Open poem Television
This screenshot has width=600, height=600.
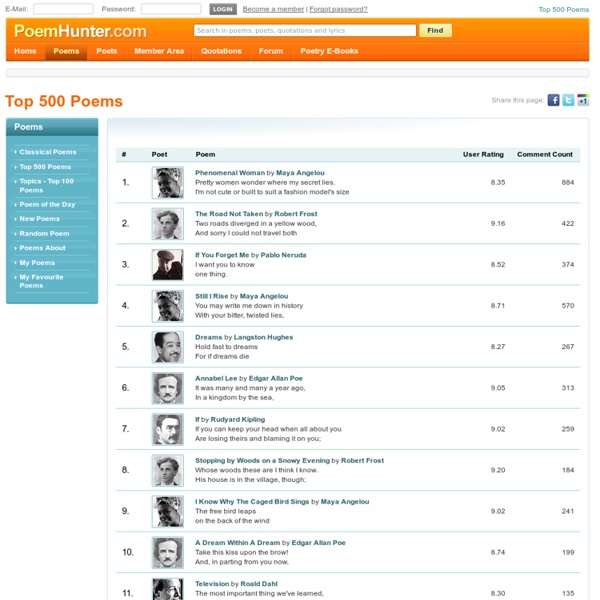tap(212, 584)
